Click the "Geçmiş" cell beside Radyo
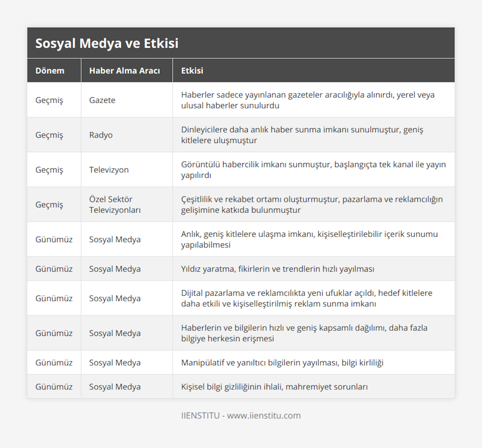The width and height of the screenshot is (482, 448). [x=49, y=135]
